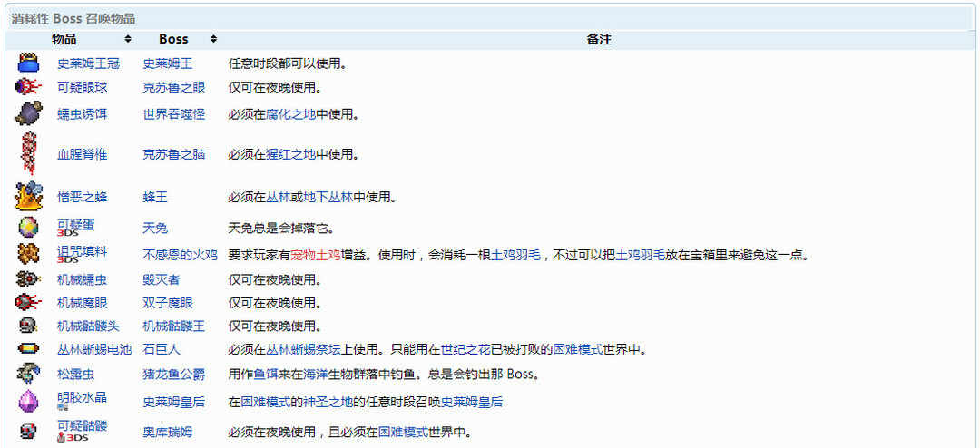Go to the 史莱姆王 boss page
Image resolution: width=980 pixels, height=448 pixels.
click(x=168, y=63)
